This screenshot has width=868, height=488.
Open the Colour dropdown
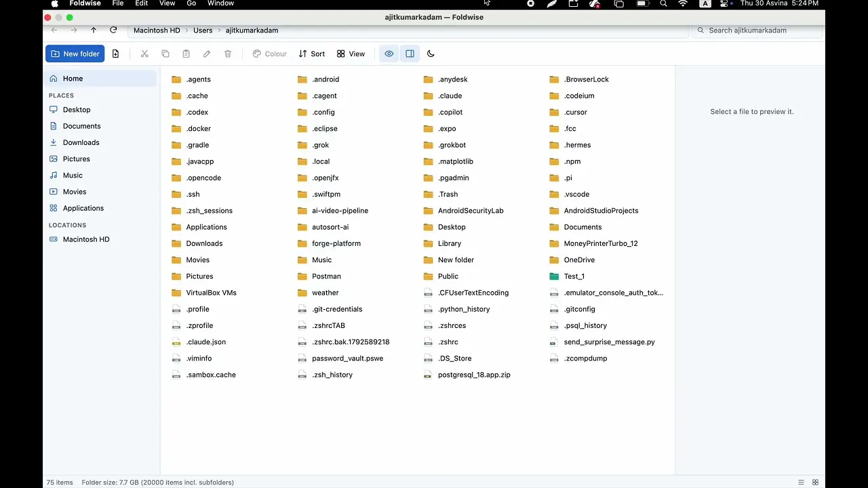270,54
